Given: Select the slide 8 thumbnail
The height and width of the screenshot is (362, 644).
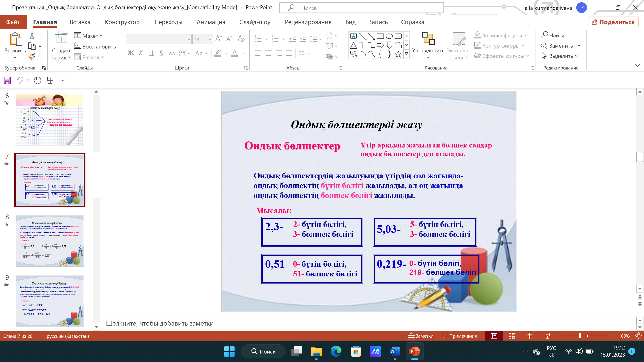Looking at the screenshot, I should point(50,241).
